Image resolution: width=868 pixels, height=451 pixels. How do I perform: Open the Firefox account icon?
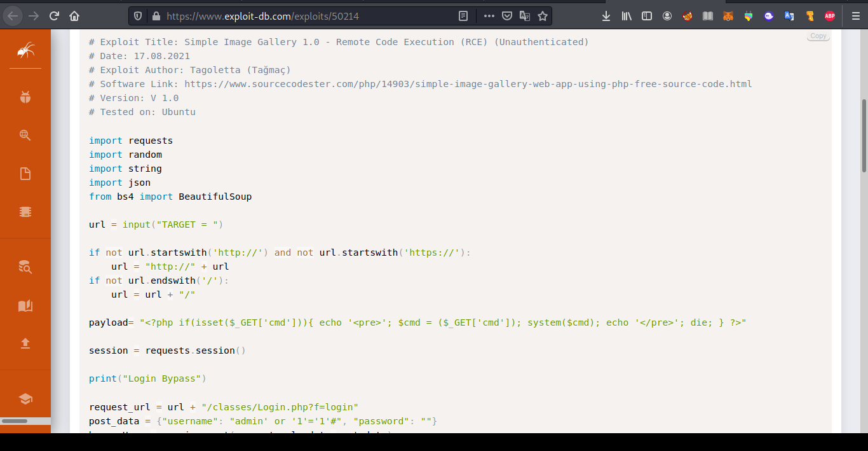pyautogui.click(x=667, y=16)
